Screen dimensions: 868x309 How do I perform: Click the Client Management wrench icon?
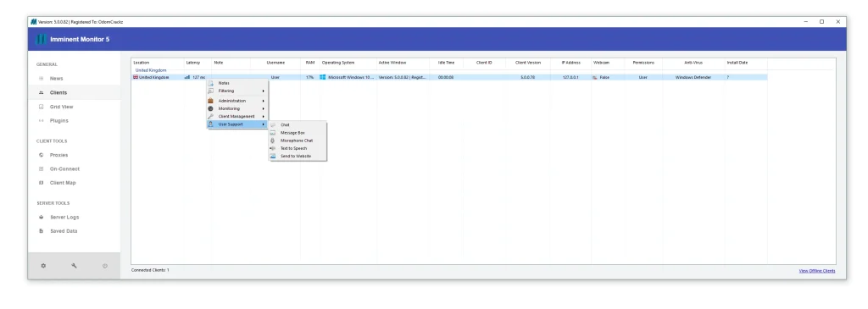click(x=210, y=117)
